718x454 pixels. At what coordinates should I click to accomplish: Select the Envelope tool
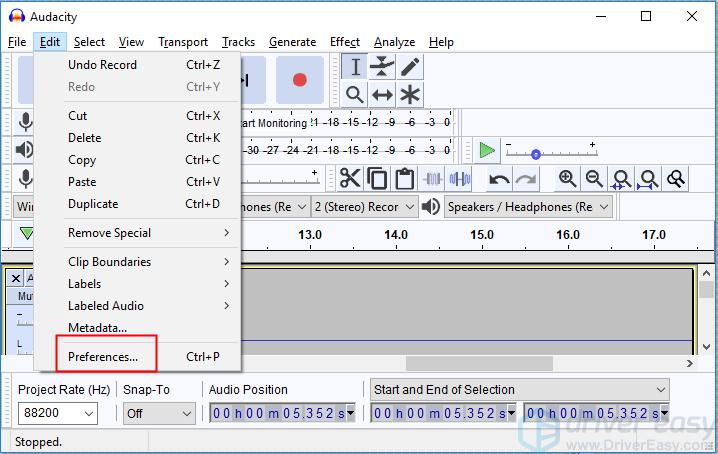(x=382, y=67)
